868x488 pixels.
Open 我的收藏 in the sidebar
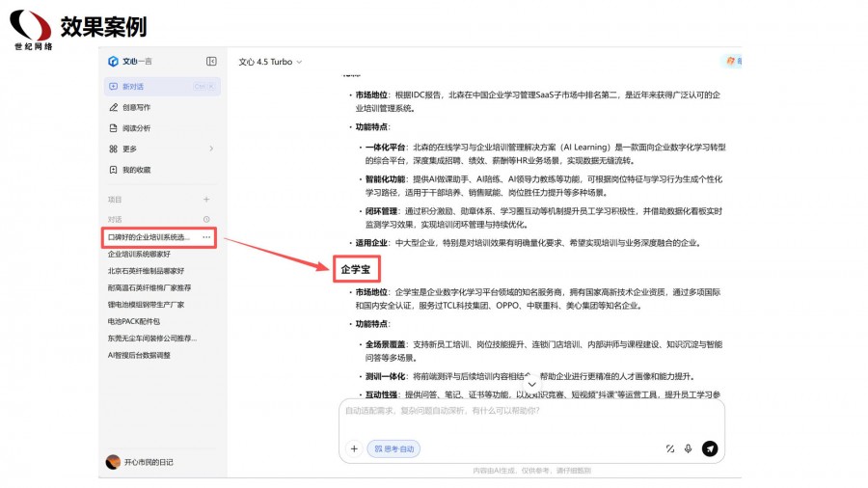pos(136,170)
